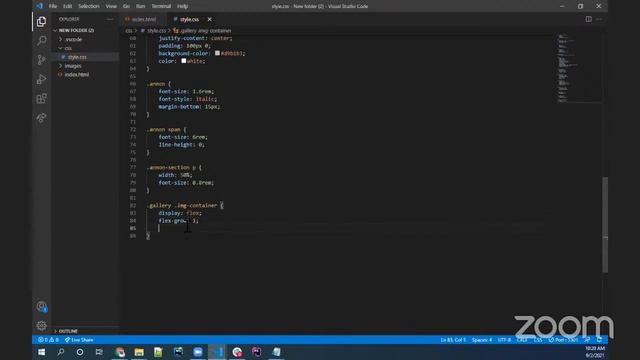Screen dimensions: 640x360
Task: Open index.html in the Explorer tree
Action: tap(76, 75)
